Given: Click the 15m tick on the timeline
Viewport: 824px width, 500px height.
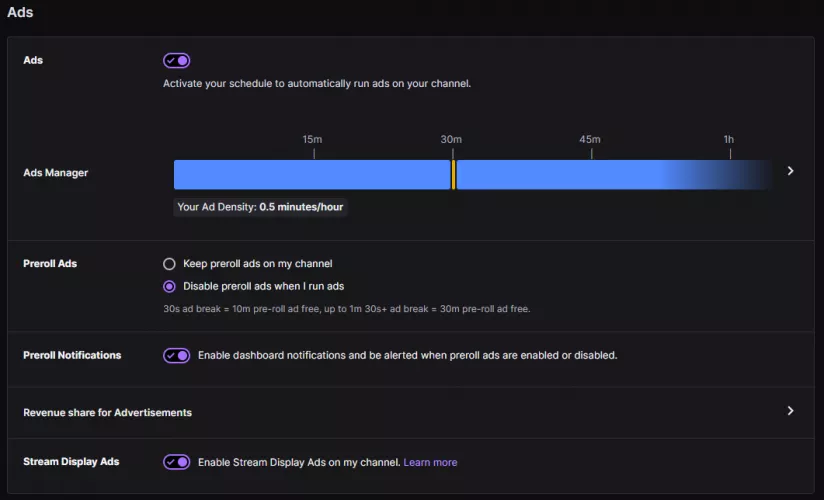Looking at the screenshot, I should (x=313, y=153).
